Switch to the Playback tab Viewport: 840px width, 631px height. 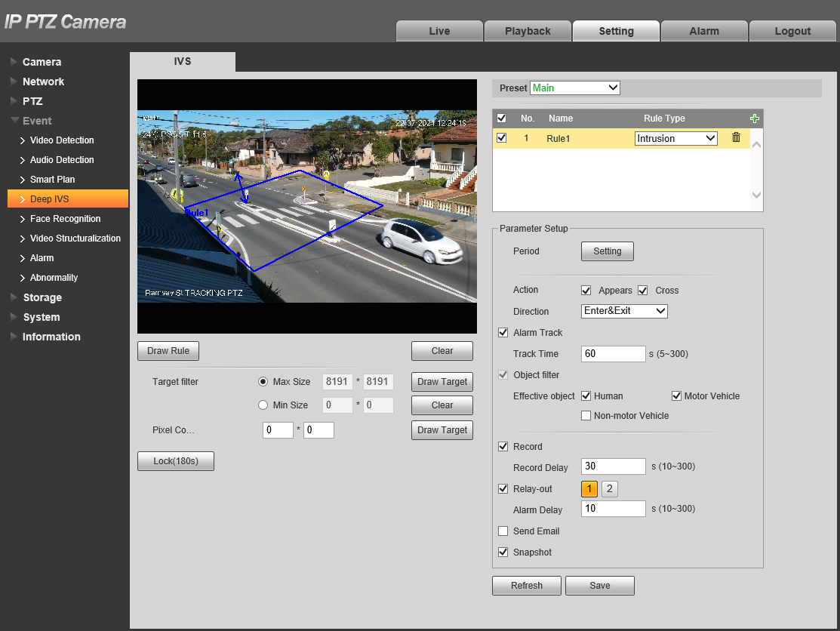pos(527,31)
